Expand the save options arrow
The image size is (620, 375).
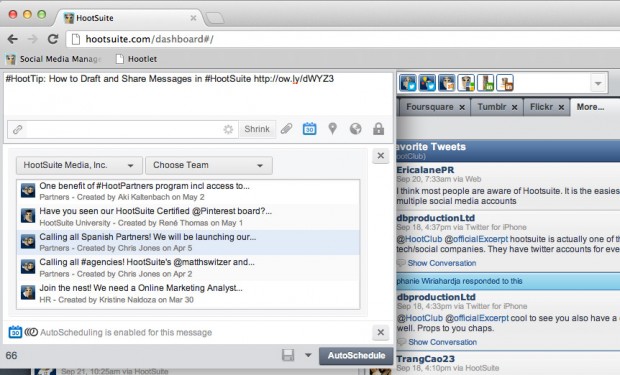point(308,355)
